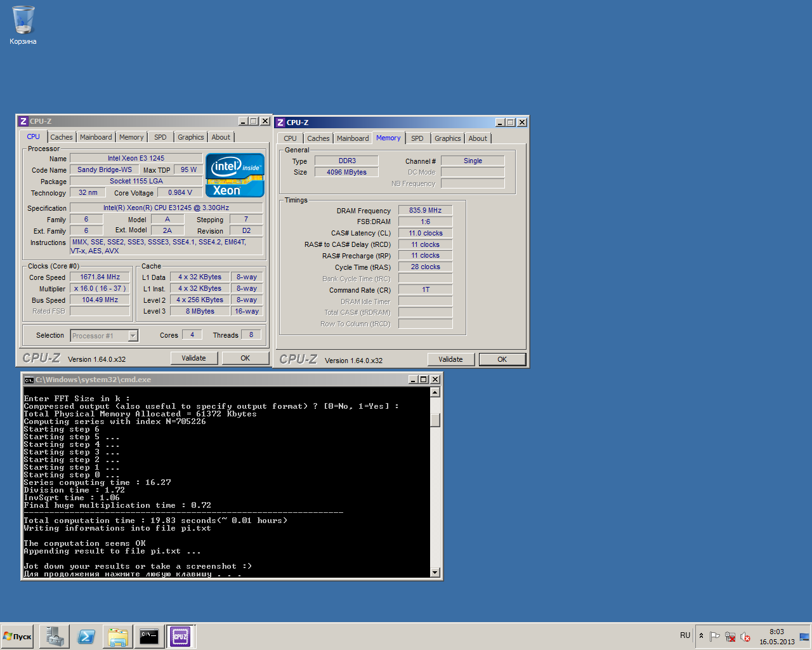Click the DDR3 memory type value
Viewport: 812px width, 650px height.
pos(346,161)
